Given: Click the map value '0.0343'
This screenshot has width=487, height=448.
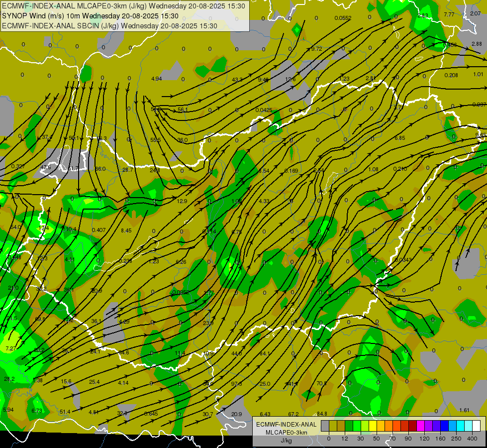Looking at the screenshot, I should [x=403, y=260].
